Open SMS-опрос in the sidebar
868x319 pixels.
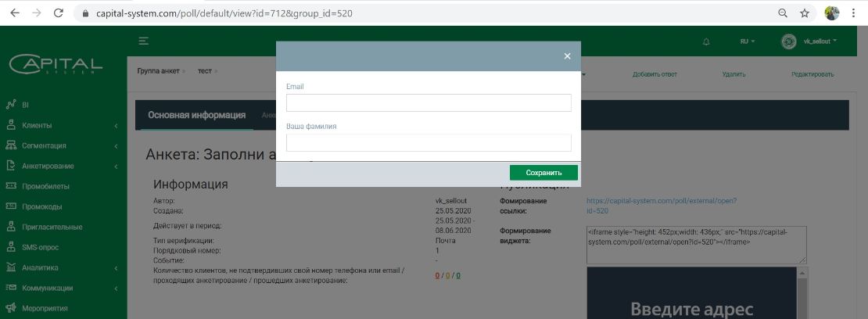point(41,248)
